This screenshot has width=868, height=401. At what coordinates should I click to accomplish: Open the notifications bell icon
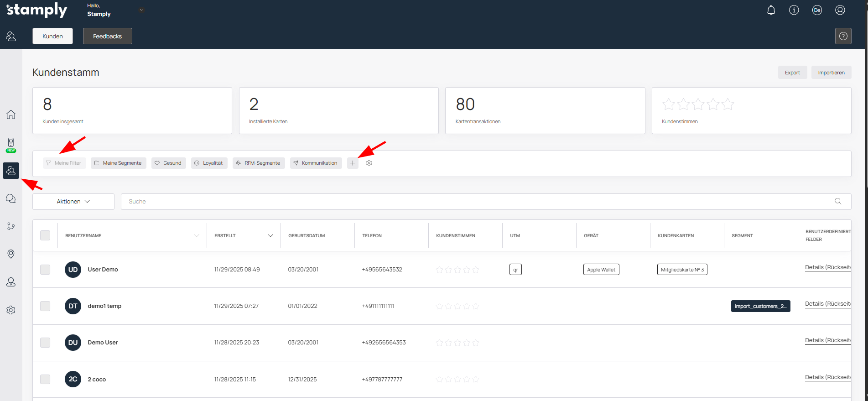(x=771, y=10)
